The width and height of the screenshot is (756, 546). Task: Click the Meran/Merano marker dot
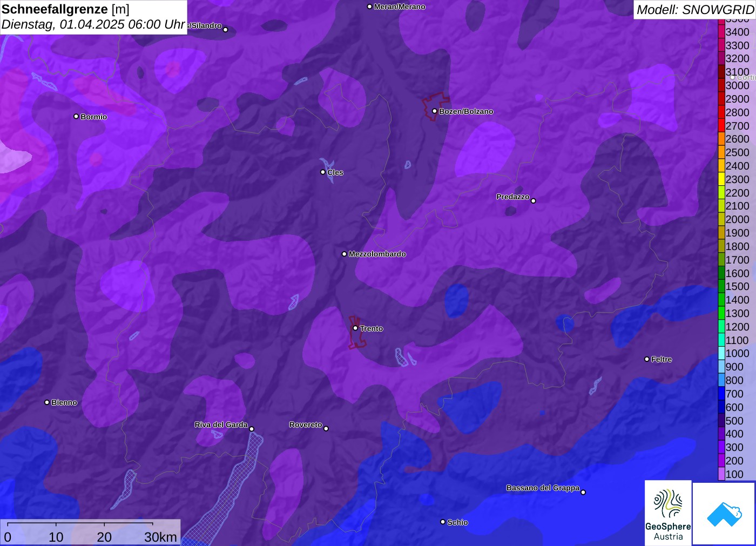point(369,6)
